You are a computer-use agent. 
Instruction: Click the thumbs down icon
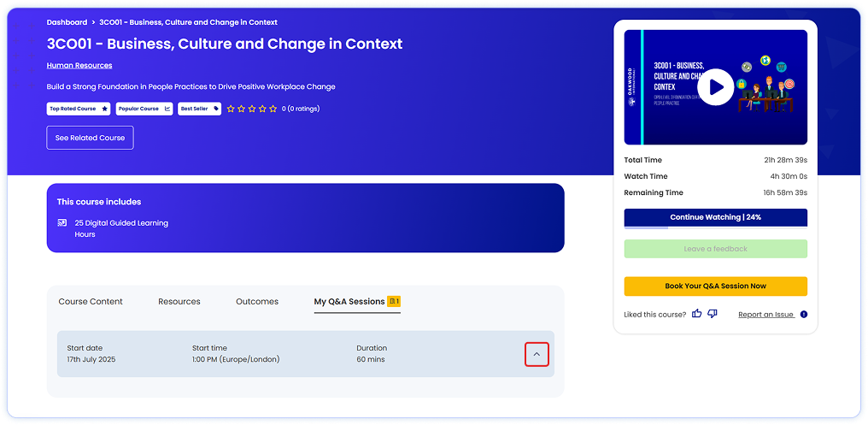713,314
